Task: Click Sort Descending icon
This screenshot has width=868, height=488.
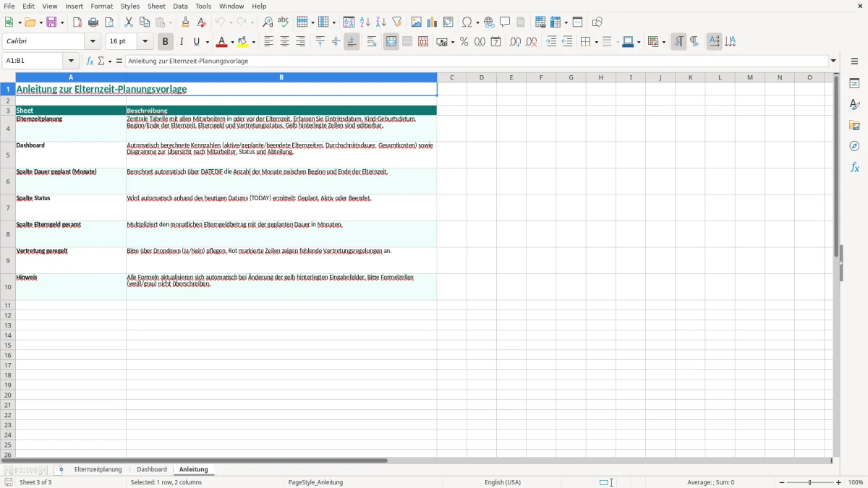Action: 381,22
